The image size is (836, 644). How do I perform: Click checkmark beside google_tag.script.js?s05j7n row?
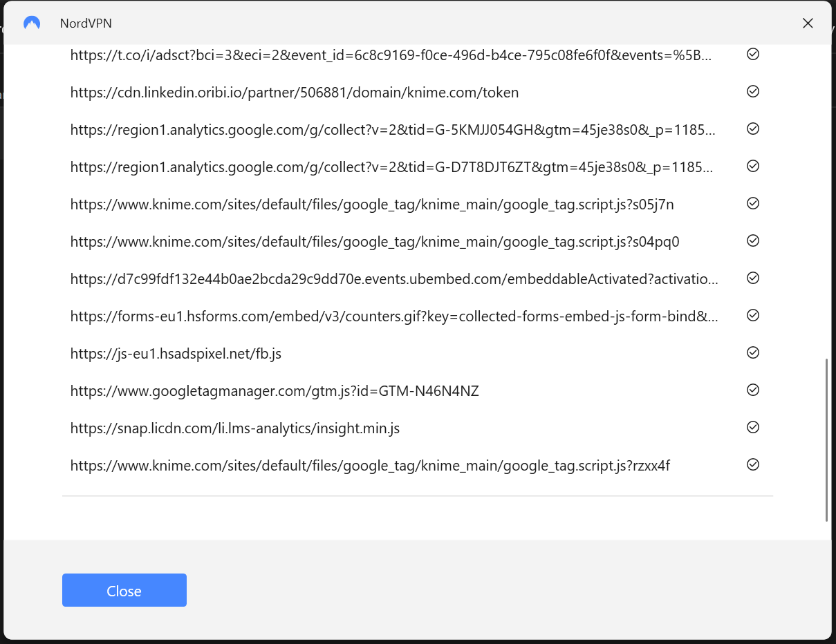753,203
